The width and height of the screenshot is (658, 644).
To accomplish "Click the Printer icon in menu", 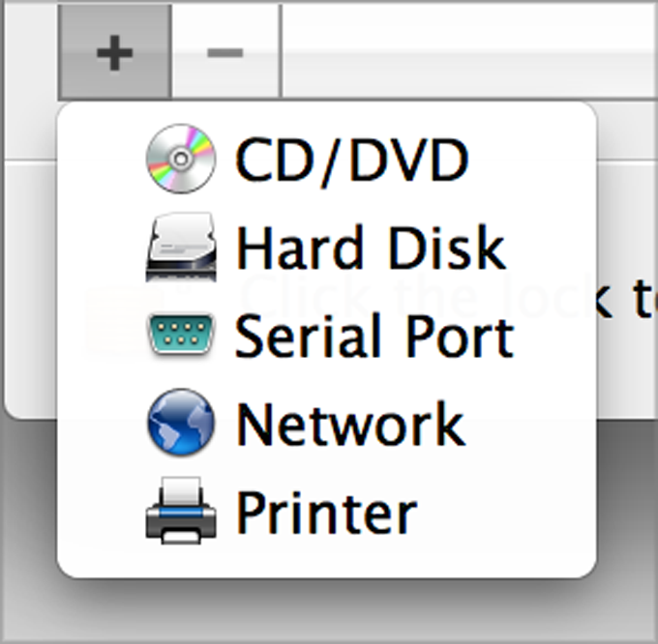I will coord(180,511).
